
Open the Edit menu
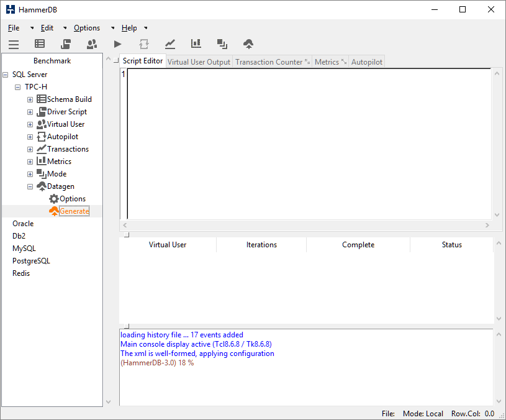pyautogui.click(x=47, y=28)
